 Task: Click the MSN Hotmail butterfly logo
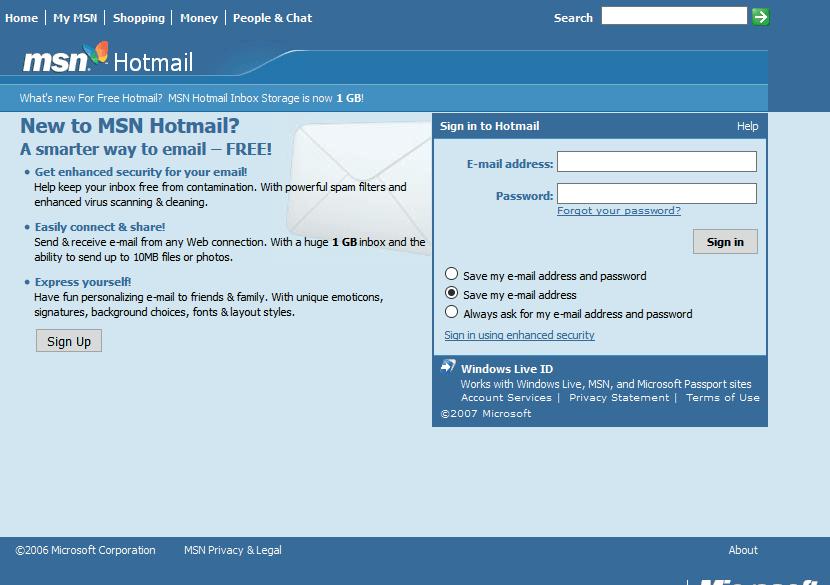(x=107, y=58)
